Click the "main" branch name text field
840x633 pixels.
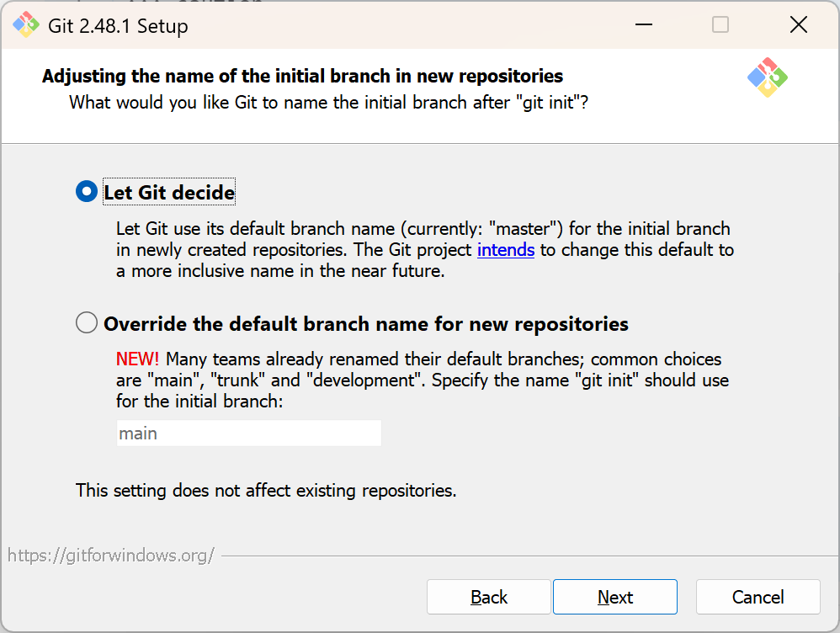coord(248,434)
